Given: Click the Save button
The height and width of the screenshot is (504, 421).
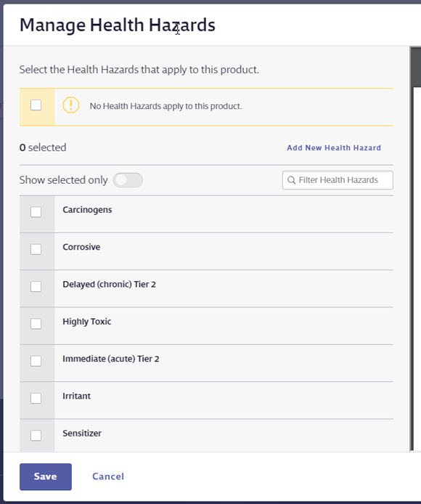Looking at the screenshot, I should pos(46,476).
